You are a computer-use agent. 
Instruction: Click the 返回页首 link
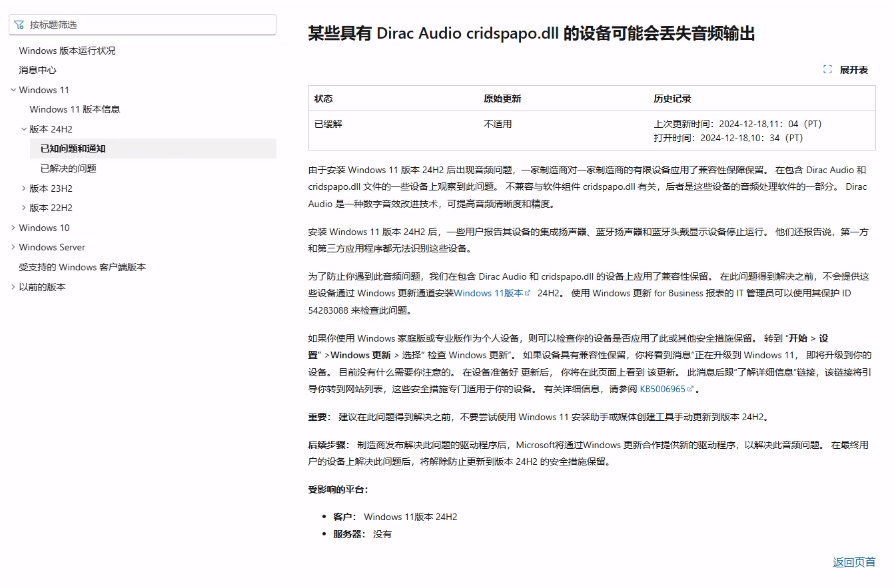click(854, 563)
